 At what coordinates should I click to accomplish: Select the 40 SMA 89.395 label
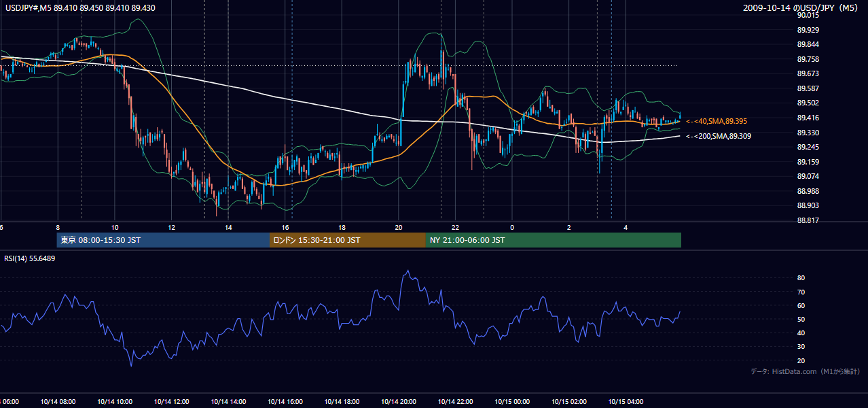(x=717, y=121)
